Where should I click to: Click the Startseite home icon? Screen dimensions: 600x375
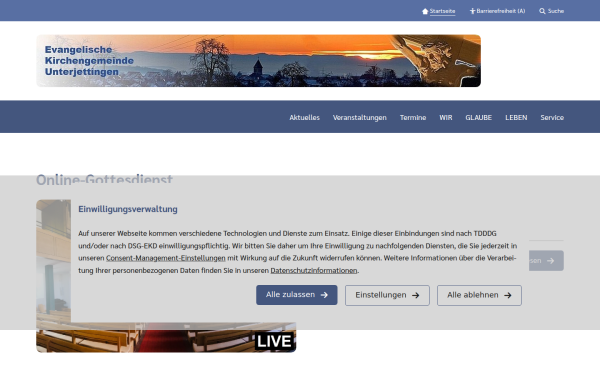(x=425, y=11)
